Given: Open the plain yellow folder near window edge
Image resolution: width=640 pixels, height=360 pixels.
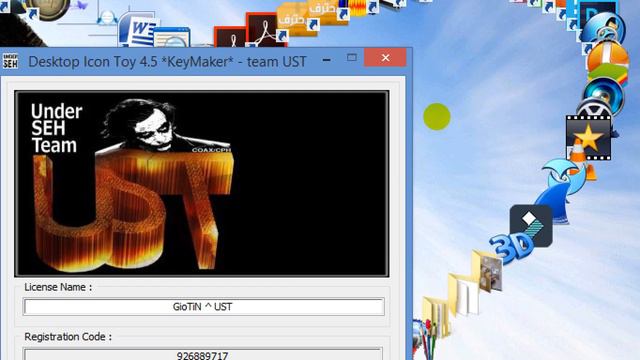Looking at the screenshot, I should [437, 318].
